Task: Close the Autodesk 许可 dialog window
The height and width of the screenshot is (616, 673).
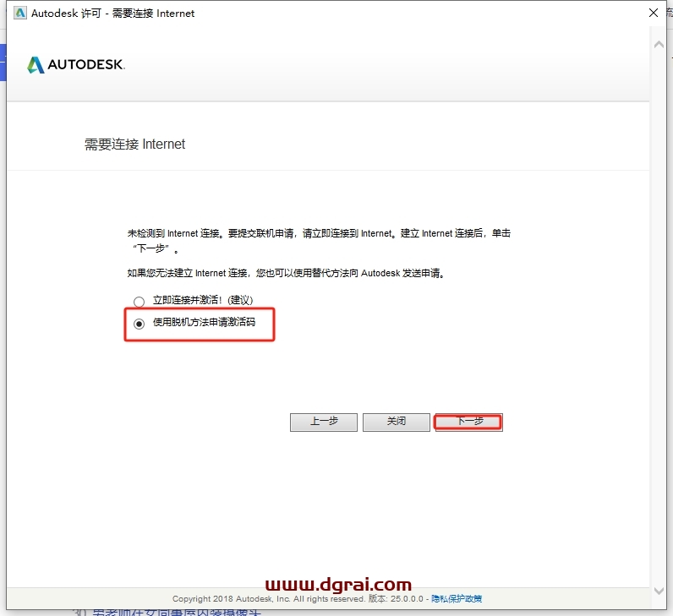Action: [x=654, y=13]
